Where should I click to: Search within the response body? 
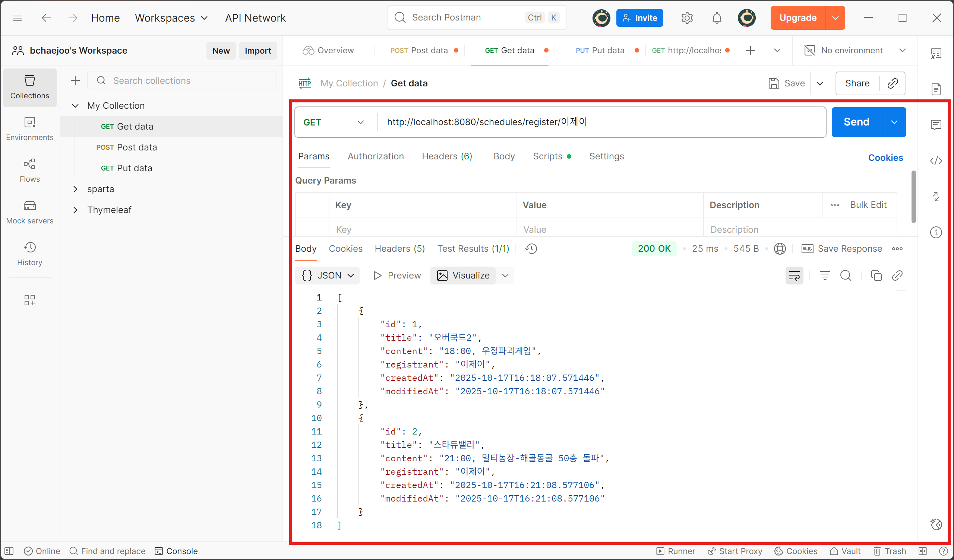[845, 276]
